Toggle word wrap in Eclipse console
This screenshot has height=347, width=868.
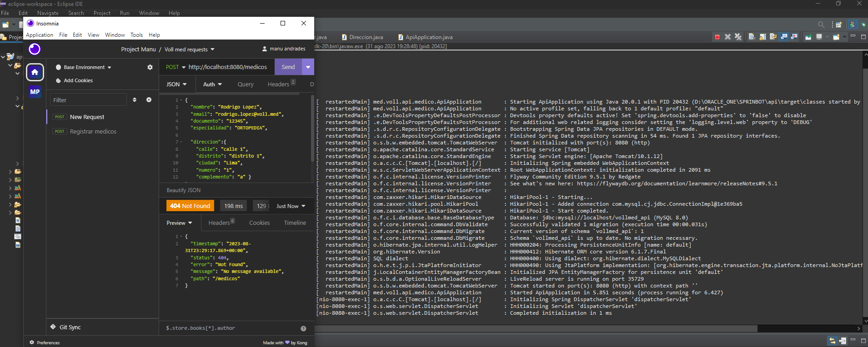pyautogui.click(x=773, y=36)
